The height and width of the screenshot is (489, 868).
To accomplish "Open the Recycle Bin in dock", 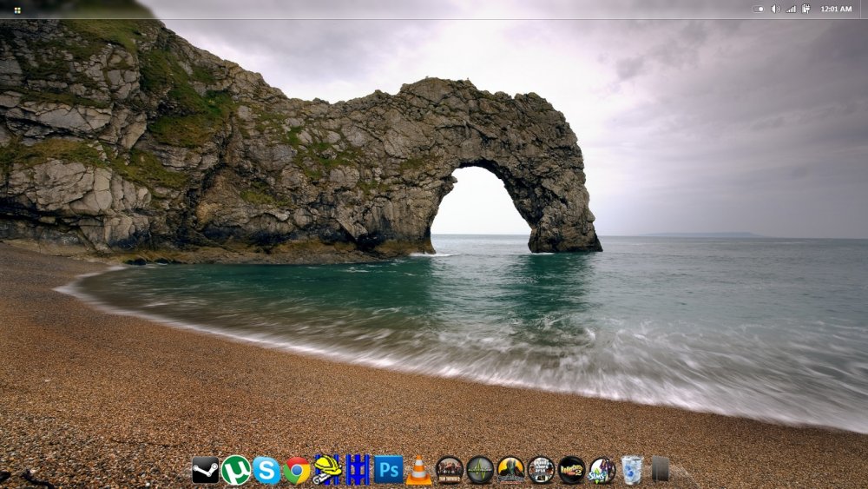I will [632, 470].
